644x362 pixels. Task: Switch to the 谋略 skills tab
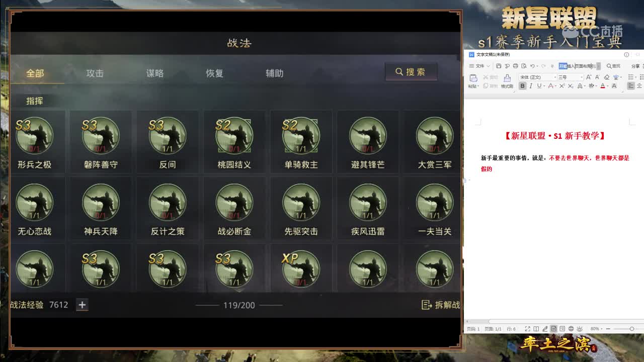pos(155,73)
